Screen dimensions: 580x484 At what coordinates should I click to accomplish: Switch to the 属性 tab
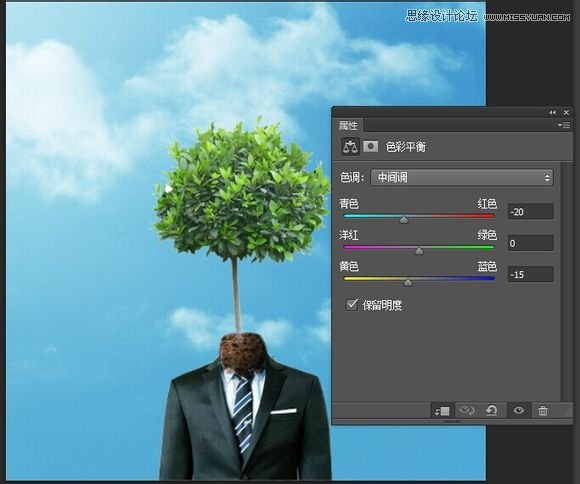pyautogui.click(x=348, y=125)
